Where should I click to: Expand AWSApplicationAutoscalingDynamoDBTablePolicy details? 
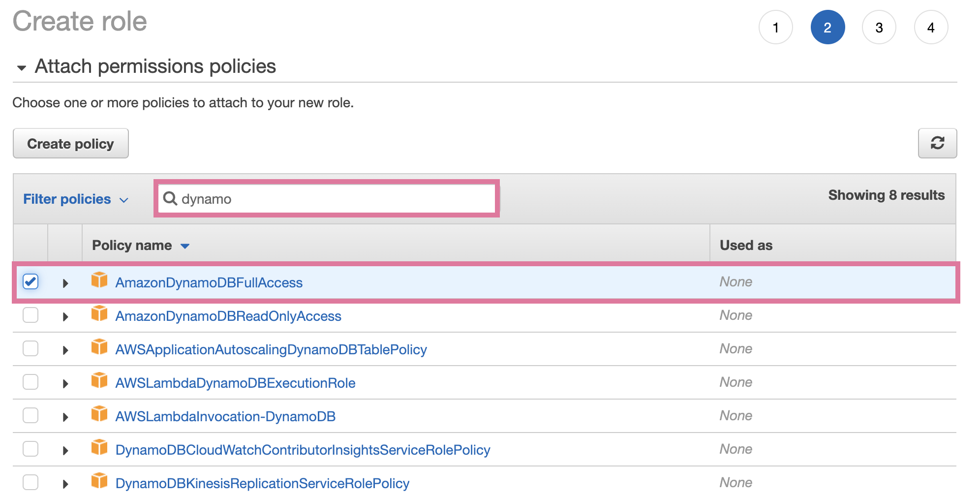point(65,350)
